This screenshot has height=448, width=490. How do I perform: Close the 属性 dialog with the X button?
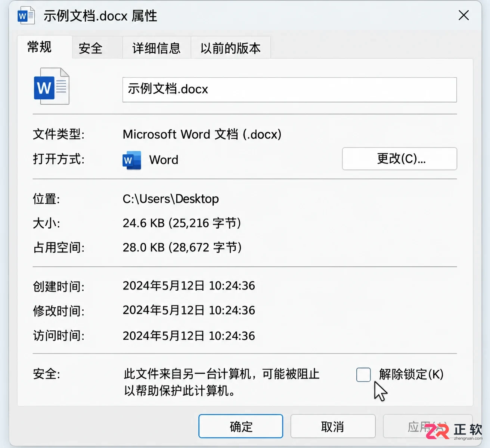pyautogui.click(x=463, y=15)
